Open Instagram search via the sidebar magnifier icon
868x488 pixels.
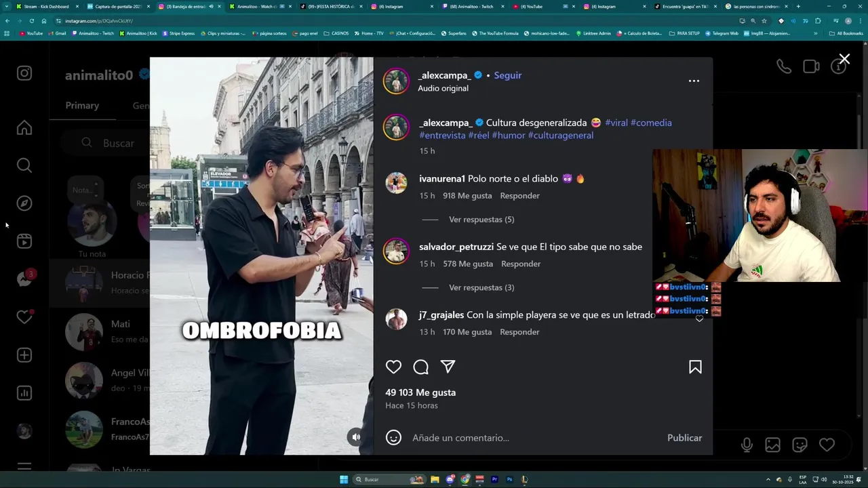click(x=24, y=165)
